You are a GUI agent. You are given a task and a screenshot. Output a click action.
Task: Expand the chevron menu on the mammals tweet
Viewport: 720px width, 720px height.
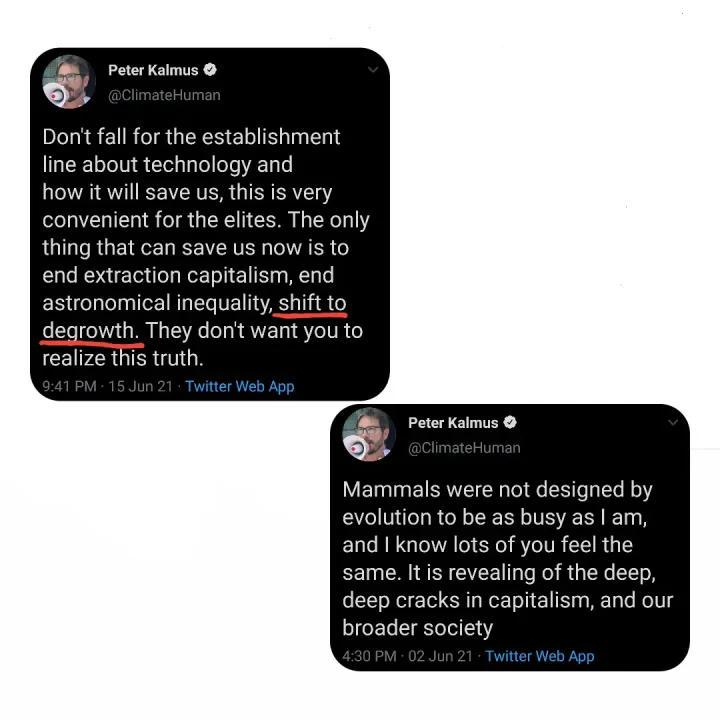673,423
